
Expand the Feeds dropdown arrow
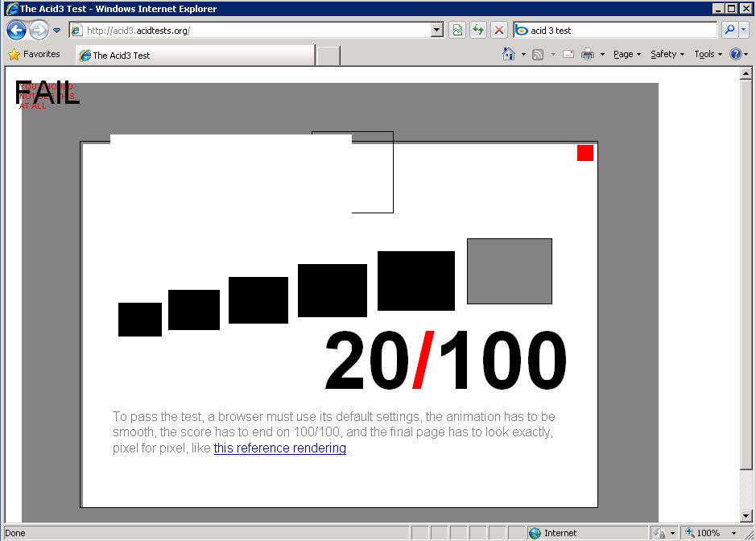coord(553,55)
